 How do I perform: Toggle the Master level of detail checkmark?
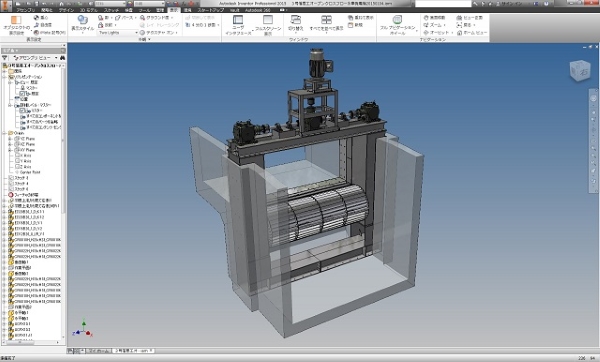click(x=22, y=111)
